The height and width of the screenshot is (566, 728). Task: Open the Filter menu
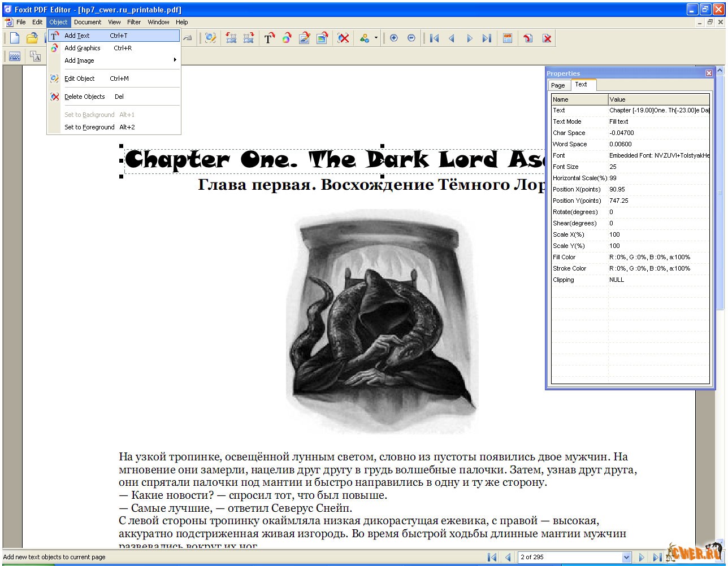pyautogui.click(x=134, y=22)
